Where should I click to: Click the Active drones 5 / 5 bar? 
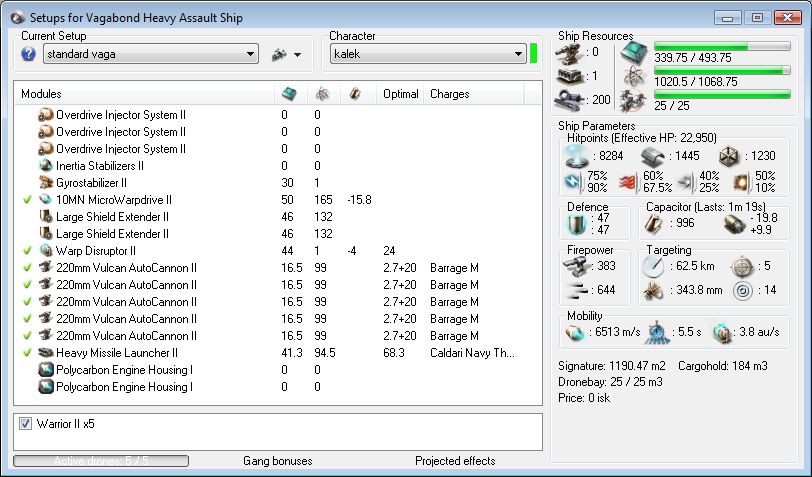[101, 460]
